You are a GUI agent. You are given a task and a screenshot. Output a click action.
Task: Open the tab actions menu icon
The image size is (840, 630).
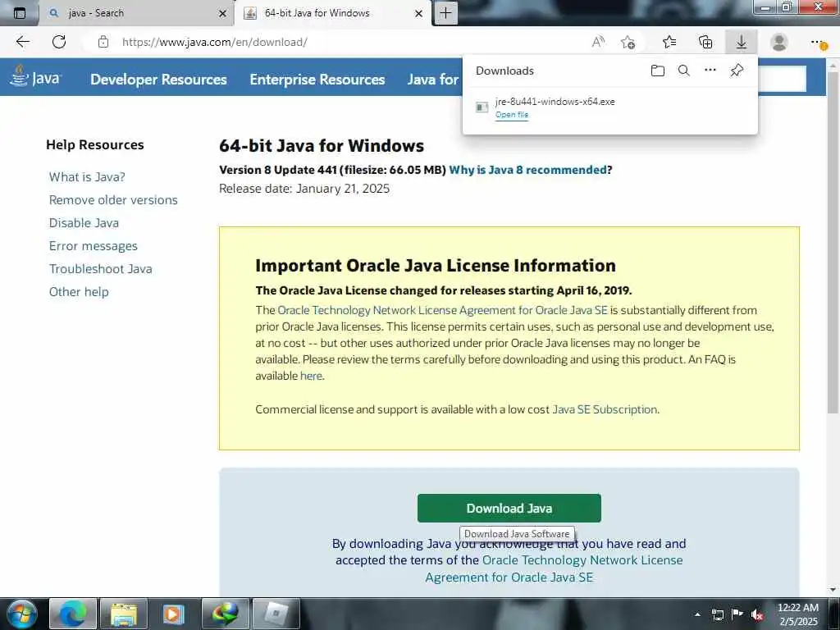[20, 13]
